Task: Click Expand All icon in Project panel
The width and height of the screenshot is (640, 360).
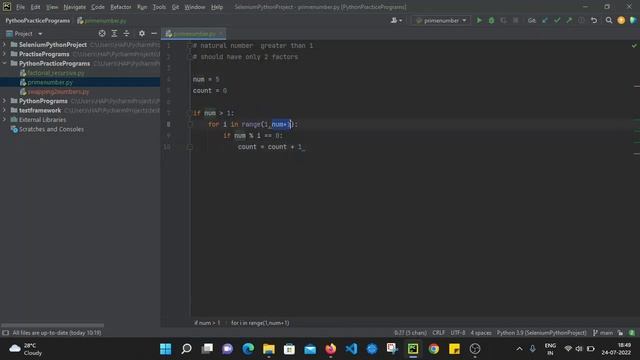Action: [114, 33]
